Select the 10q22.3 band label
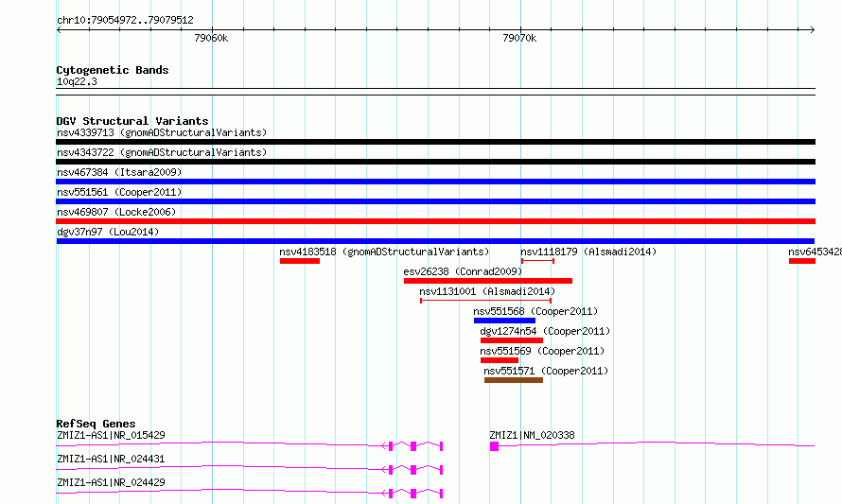The height and width of the screenshot is (504, 842). (77, 81)
